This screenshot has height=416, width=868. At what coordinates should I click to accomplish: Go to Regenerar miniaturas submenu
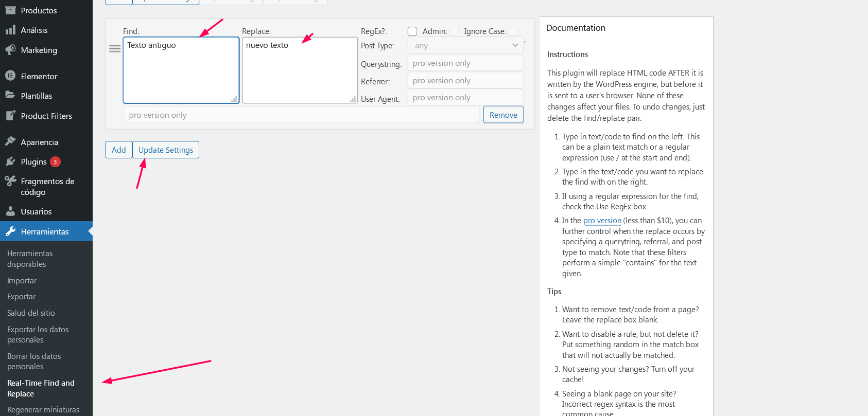click(43, 410)
